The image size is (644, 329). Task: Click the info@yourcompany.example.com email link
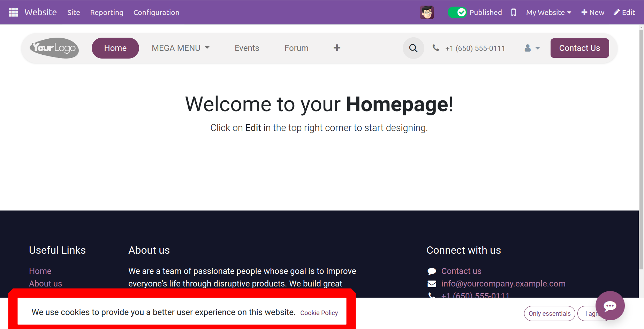(x=503, y=284)
